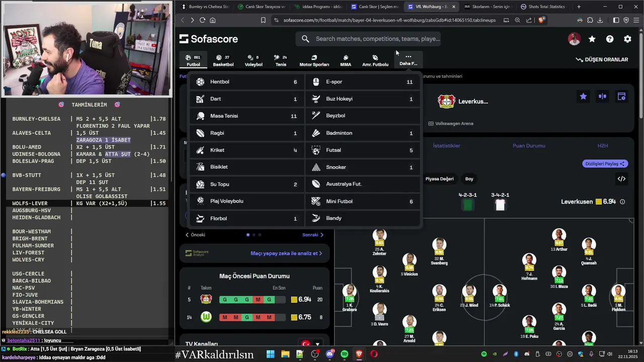Open the Leverkusen team page
The image size is (644, 362).
pyautogui.click(x=463, y=102)
